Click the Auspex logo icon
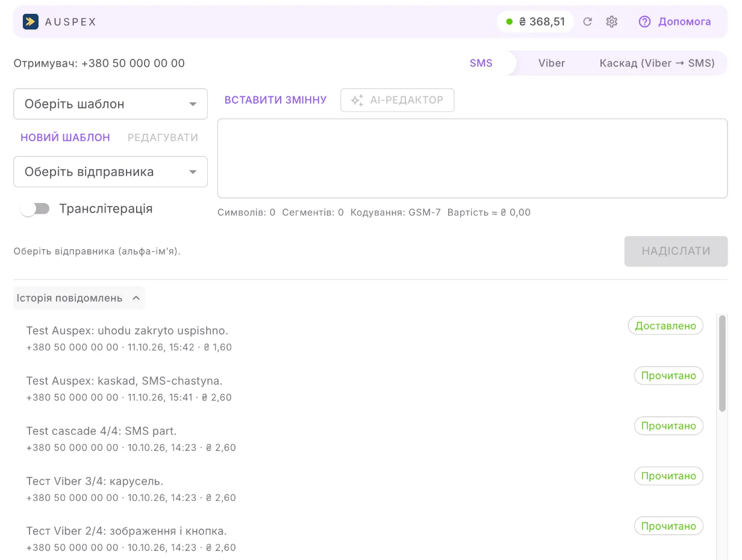The height and width of the screenshot is (560, 742). point(31,22)
